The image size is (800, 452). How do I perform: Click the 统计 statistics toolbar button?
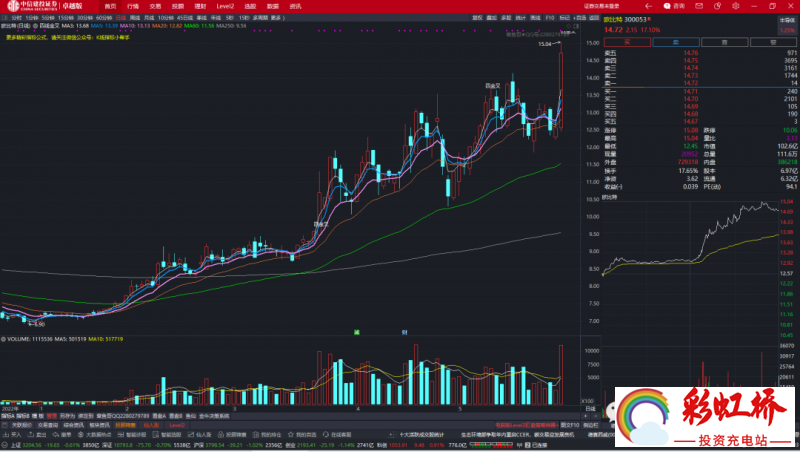(520, 18)
